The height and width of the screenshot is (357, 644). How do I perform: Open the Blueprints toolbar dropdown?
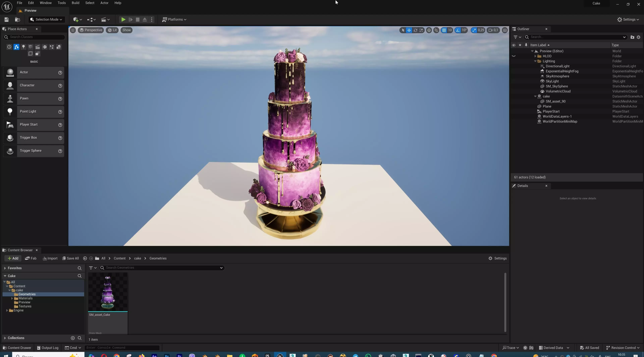point(92,19)
